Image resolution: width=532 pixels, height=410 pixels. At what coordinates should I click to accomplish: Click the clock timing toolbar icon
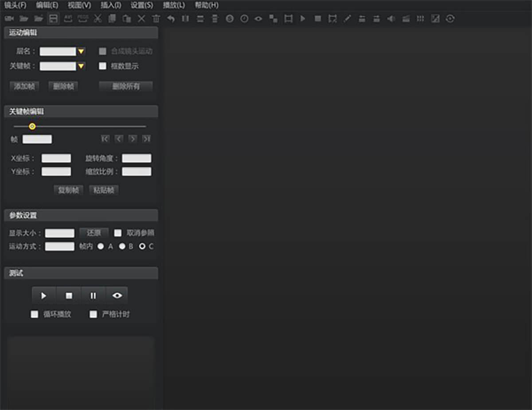click(x=244, y=19)
